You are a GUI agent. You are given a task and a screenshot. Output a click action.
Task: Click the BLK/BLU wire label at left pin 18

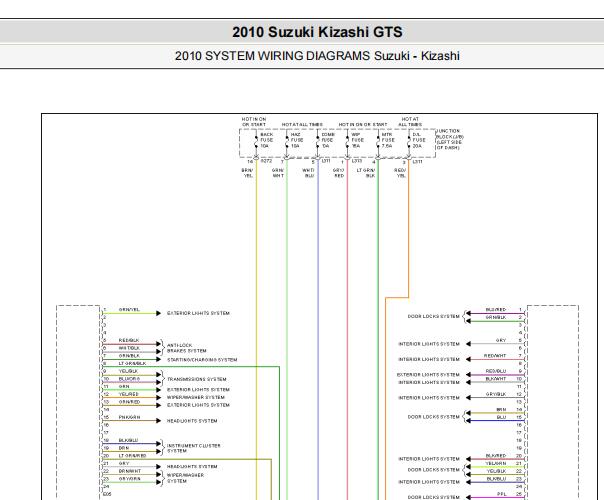pos(128,440)
